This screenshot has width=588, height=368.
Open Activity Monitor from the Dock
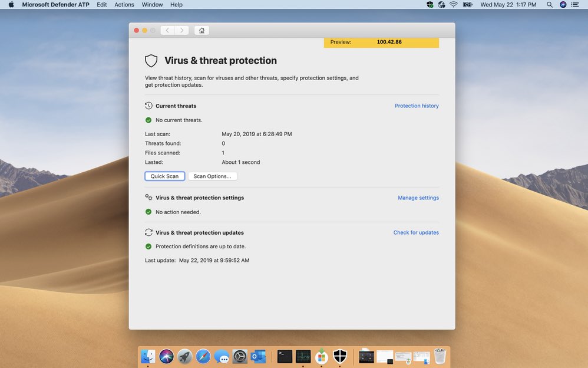(x=303, y=356)
